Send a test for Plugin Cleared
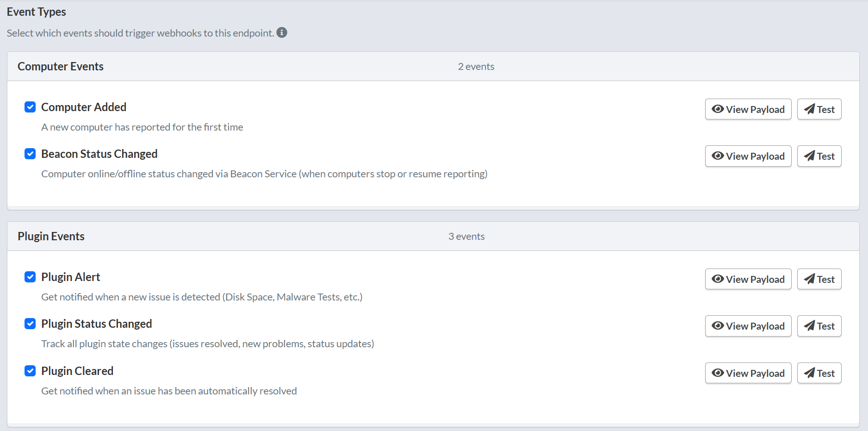 819,373
